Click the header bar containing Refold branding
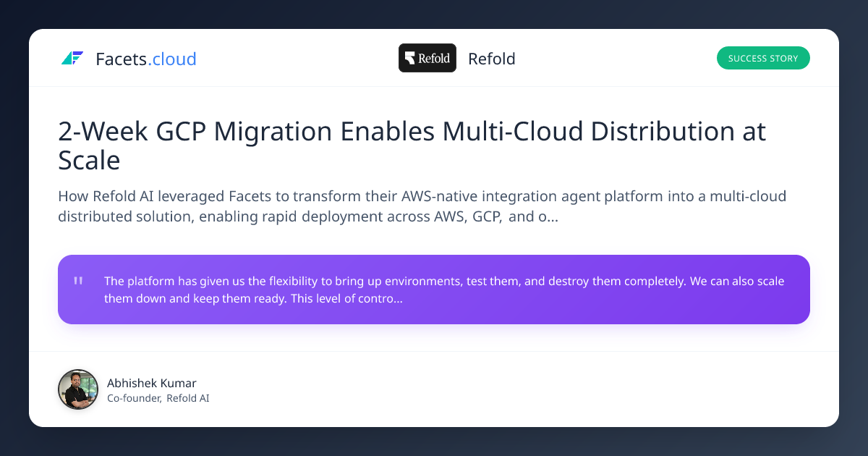The width and height of the screenshot is (868, 456). point(434,58)
